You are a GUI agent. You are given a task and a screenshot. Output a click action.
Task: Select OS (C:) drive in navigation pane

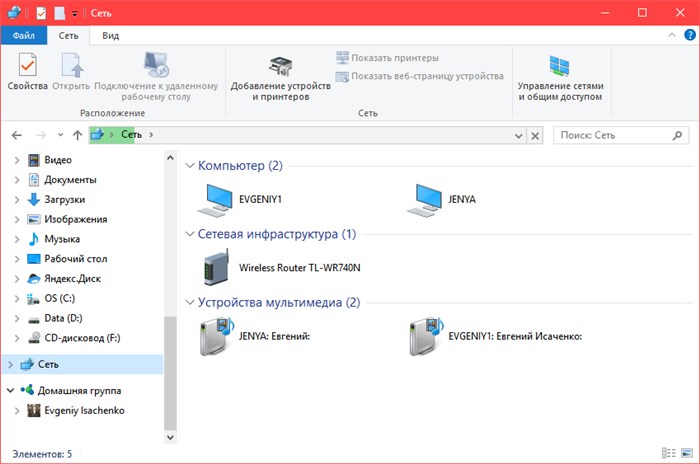(x=59, y=298)
